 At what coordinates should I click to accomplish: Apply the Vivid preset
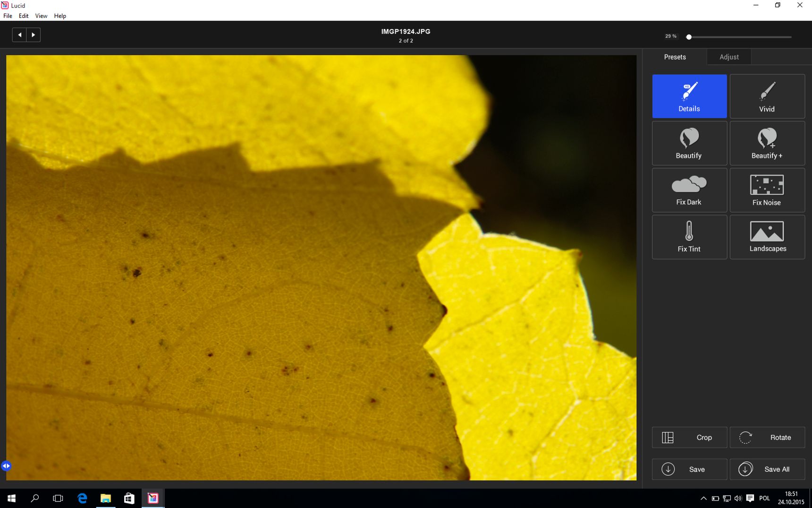767,96
